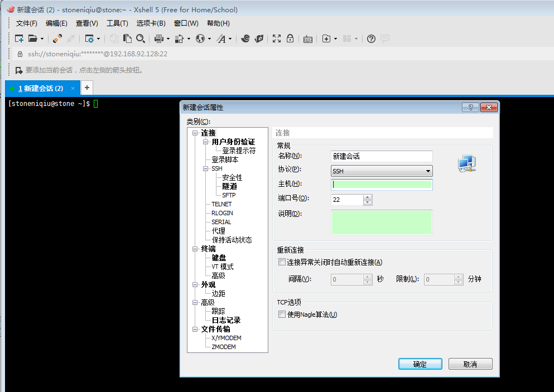Click the keyboard mapping icon
The height and width of the screenshot is (392, 554).
308,39
